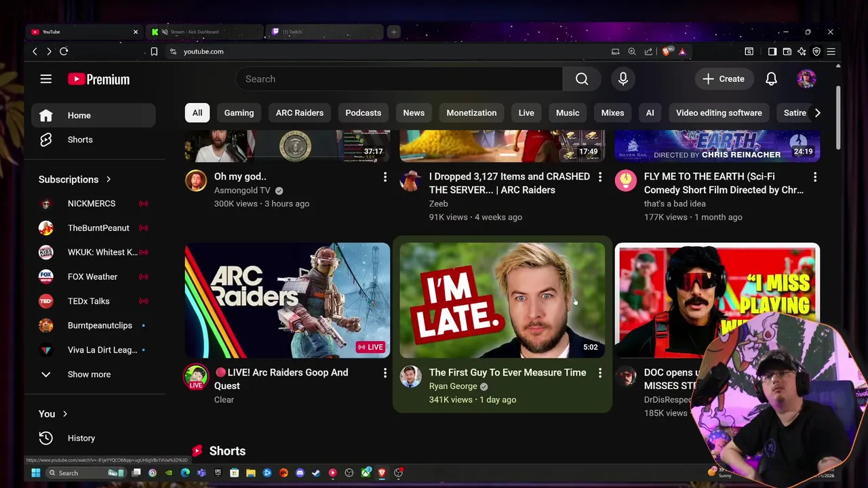The image size is (868, 488).
Task: Expand the Subscriptions section chevron
Action: (x=108, y=180)
